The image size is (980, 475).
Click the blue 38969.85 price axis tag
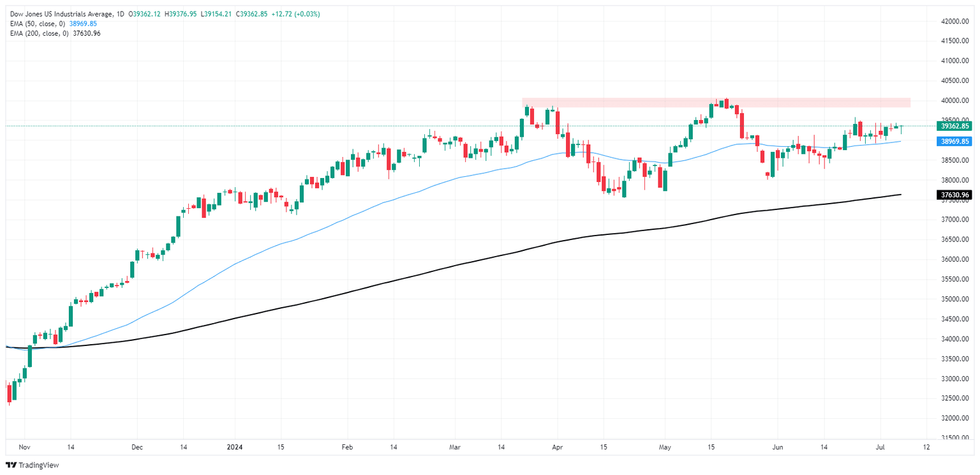(x=954, y=141)
